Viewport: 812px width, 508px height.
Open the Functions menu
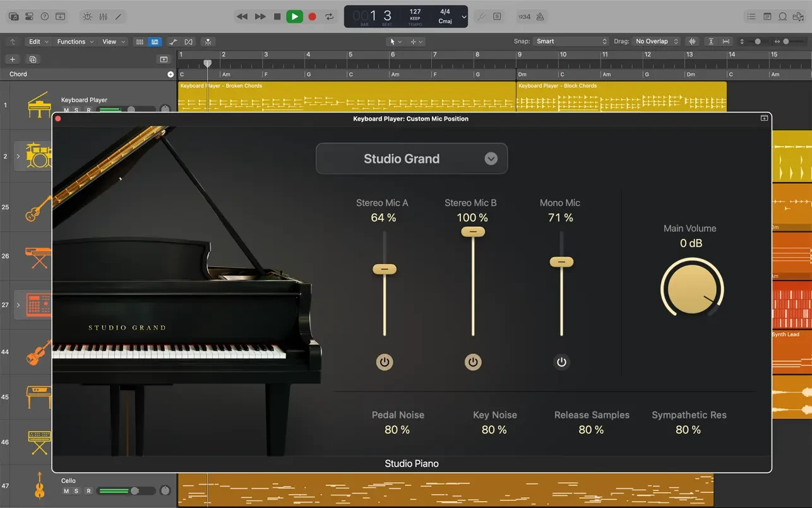75,42
